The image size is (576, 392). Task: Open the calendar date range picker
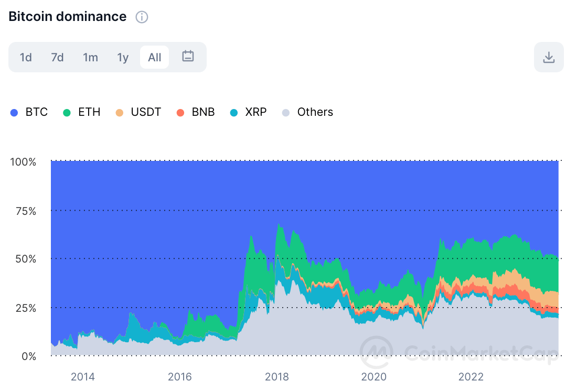(188, 57)
